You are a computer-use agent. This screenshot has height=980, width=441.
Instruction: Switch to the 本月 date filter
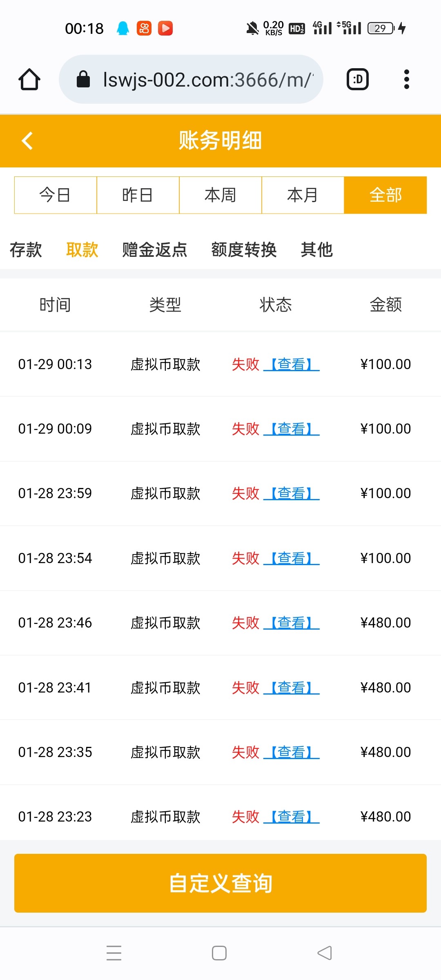tap(303, 195)
